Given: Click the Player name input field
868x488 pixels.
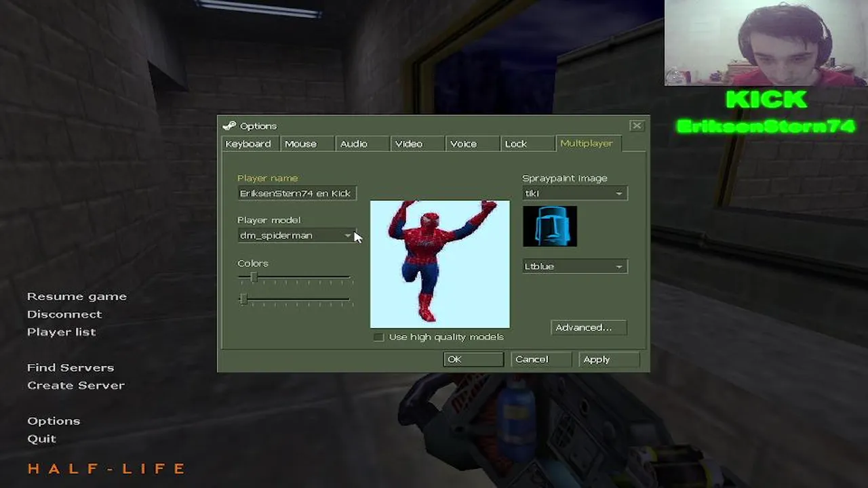Looking at the screenshot, I should point(296,193).
